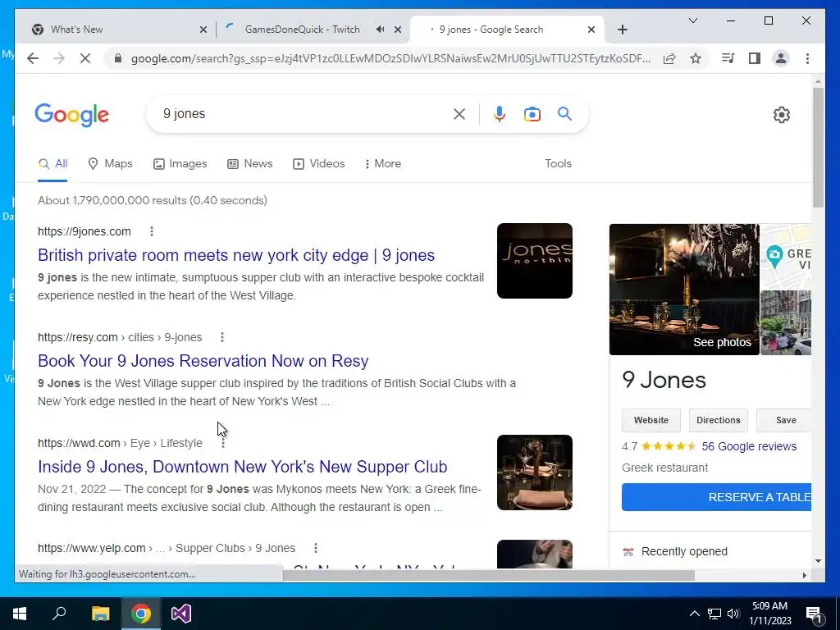Screen dimensions: 840x630
Task: Click the Chrome address bar URL
Action: point(390,58)
